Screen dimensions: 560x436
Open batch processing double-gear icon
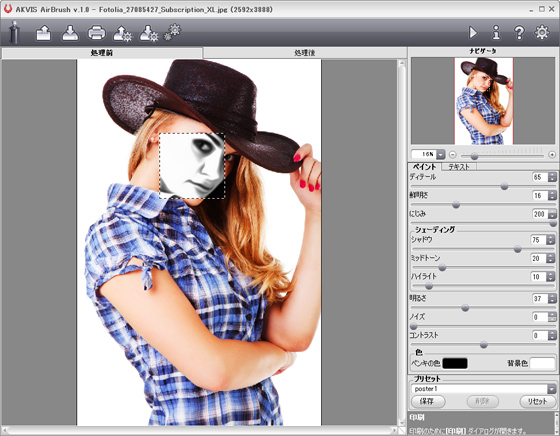(173, 32)
